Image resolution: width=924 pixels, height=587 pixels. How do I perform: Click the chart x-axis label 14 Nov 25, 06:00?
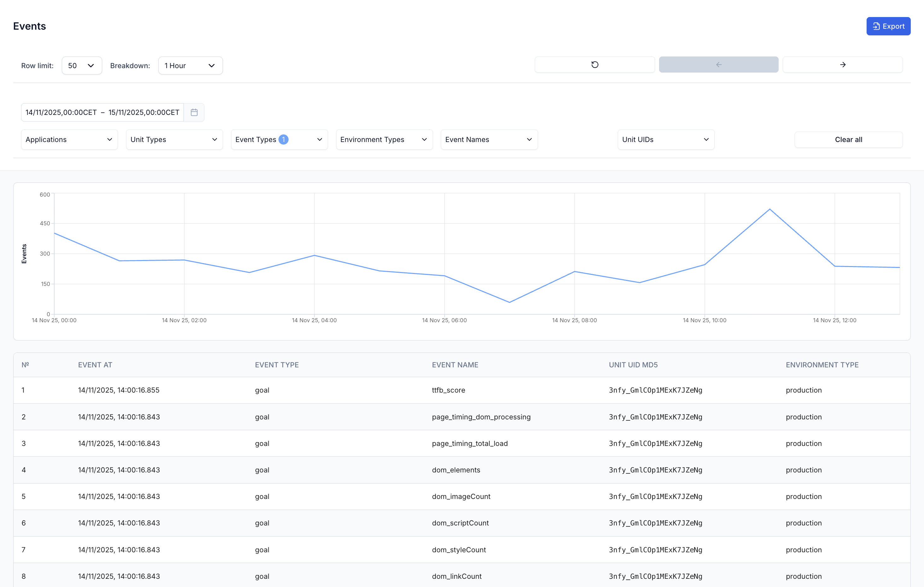click(444, 320)
